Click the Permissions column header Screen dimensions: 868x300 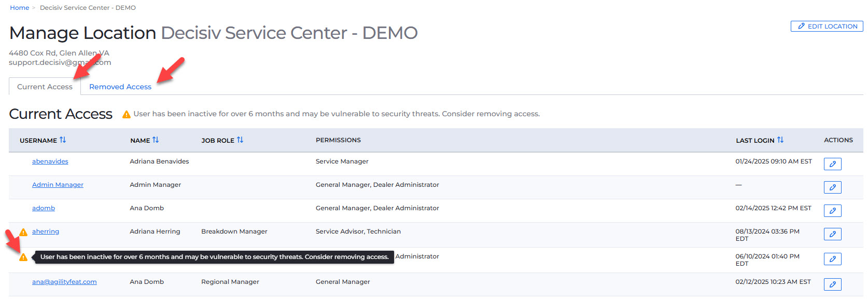pyautogui.click(x=338, y=140)
